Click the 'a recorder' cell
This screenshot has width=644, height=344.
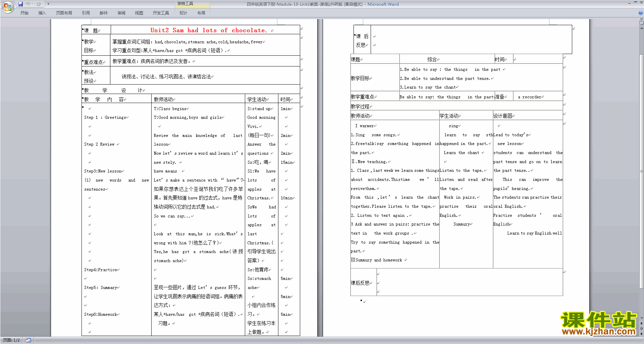(x=529, y=97)
